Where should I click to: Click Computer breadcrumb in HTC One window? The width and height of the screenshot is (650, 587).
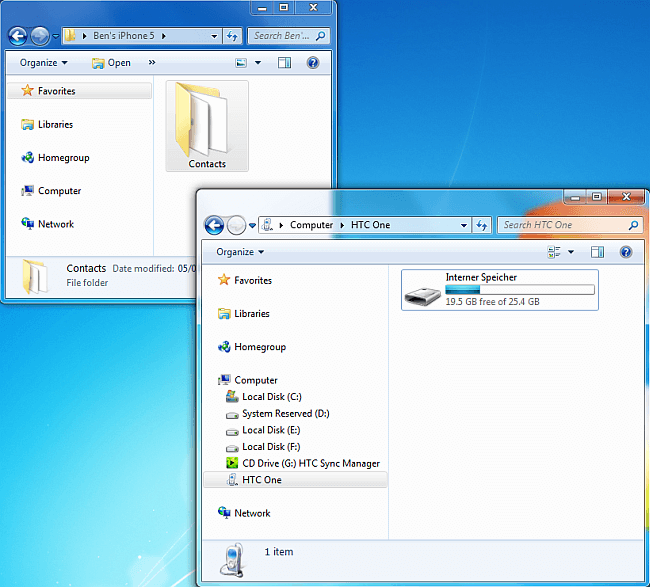point(311,225)
